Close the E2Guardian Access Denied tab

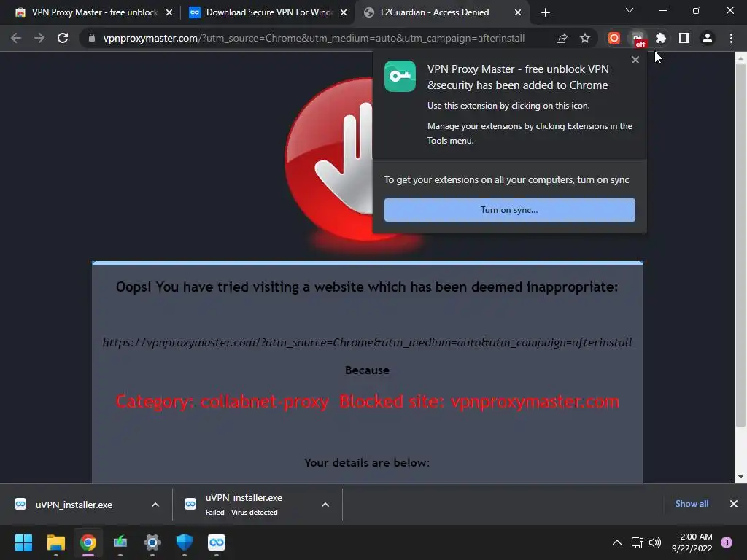[518, 12]
